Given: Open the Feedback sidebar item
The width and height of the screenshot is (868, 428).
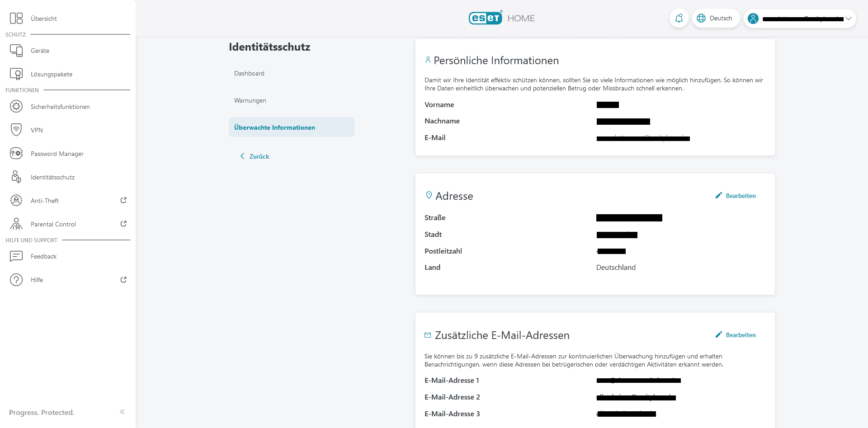Looking at the screenshot, I should [x=43, y=256].
